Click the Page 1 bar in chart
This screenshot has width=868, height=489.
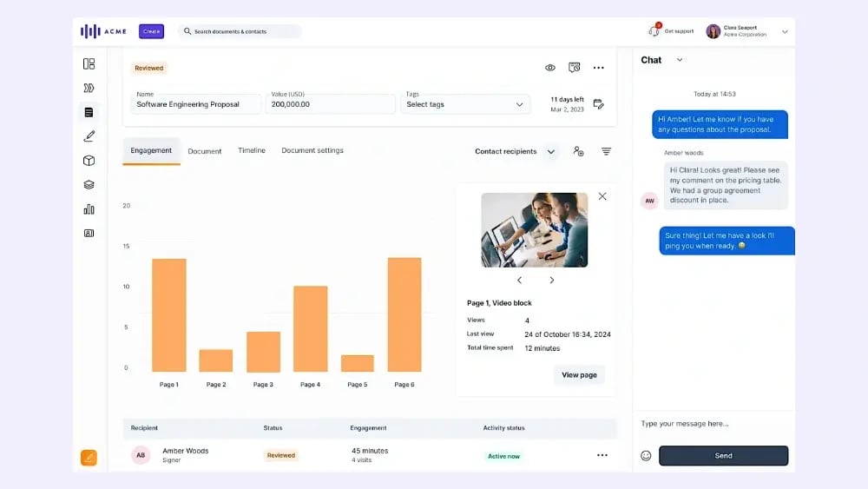(169, 314)
